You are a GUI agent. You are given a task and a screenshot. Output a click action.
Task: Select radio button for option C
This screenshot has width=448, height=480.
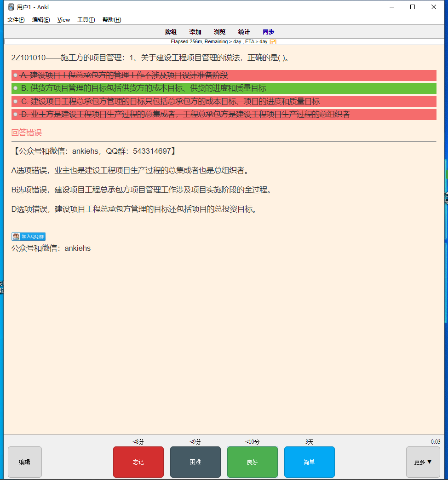pyautogui.click(x=15, y=101)
